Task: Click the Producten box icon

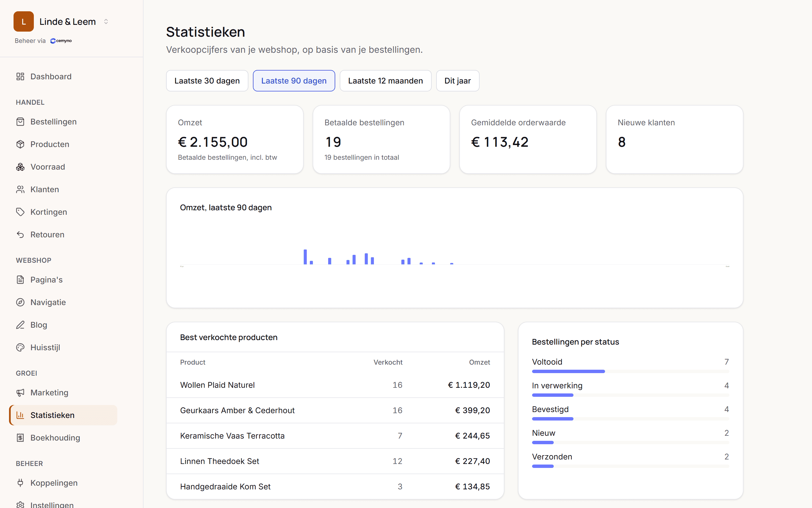Action: [x=20, y=144]
